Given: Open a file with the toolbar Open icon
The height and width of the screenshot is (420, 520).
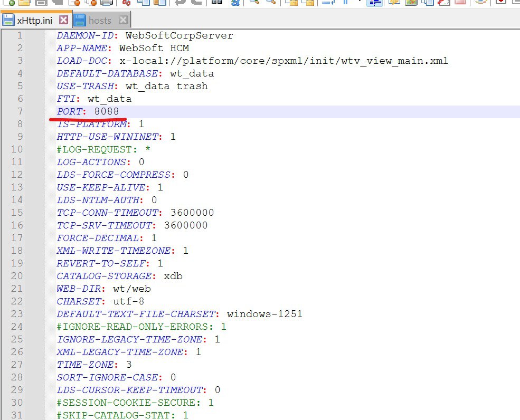Looking at the screenshot, I should (x=25, y=2).
